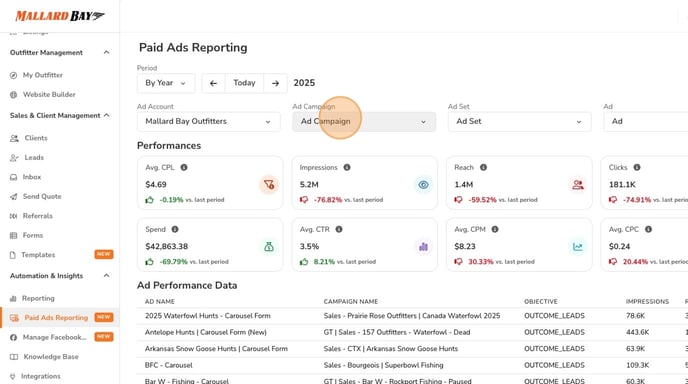Screen dimensions: 688x384
Task: Sort by CAMPAIGN NAME column header
Action: click(351, 302)
